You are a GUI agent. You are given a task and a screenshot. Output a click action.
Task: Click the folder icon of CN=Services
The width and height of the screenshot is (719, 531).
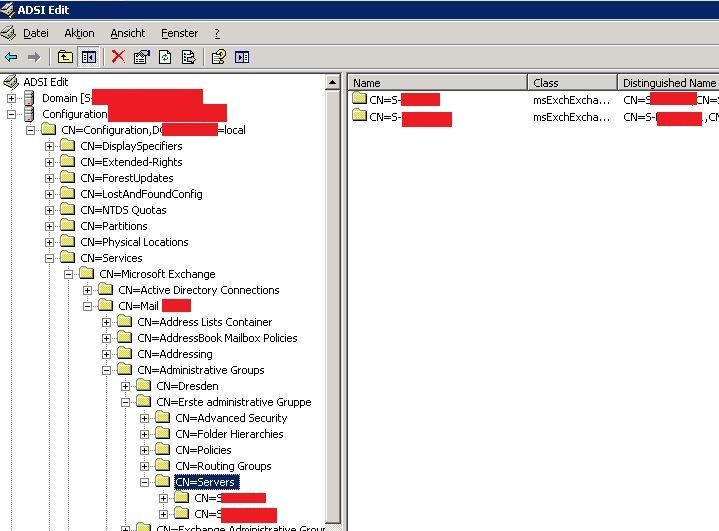[68, 258]
